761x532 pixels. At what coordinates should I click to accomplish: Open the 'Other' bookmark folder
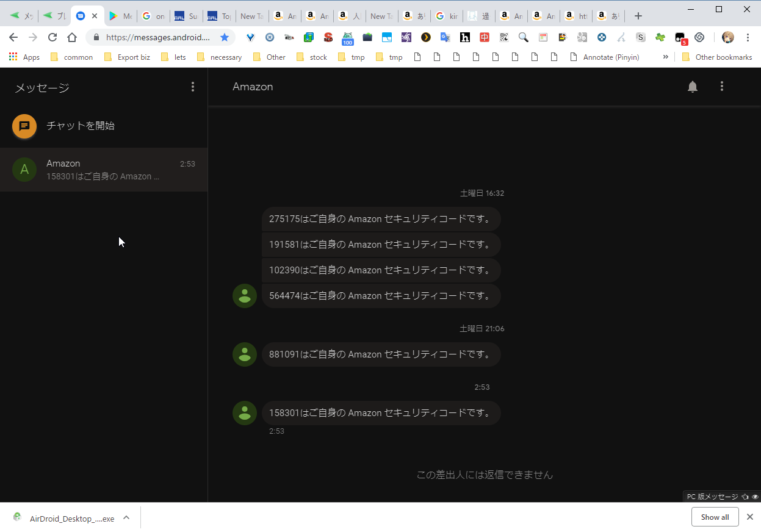coord(269,57)
